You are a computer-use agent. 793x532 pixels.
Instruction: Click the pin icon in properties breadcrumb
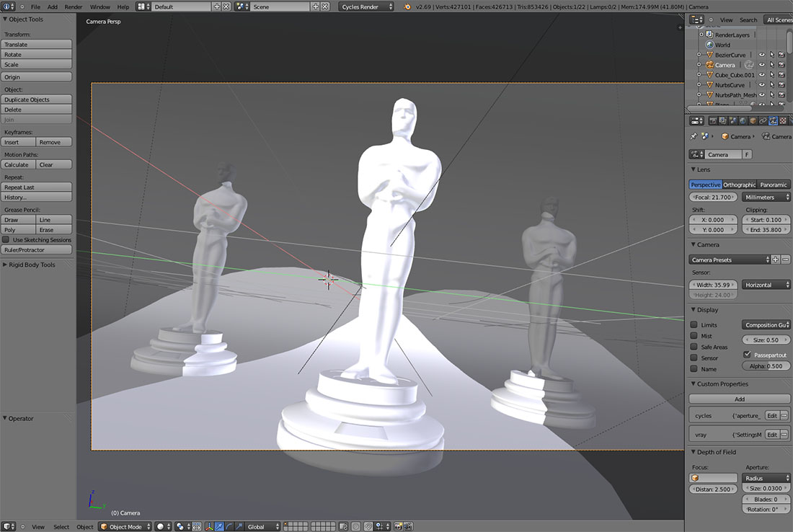pos(694,136)
